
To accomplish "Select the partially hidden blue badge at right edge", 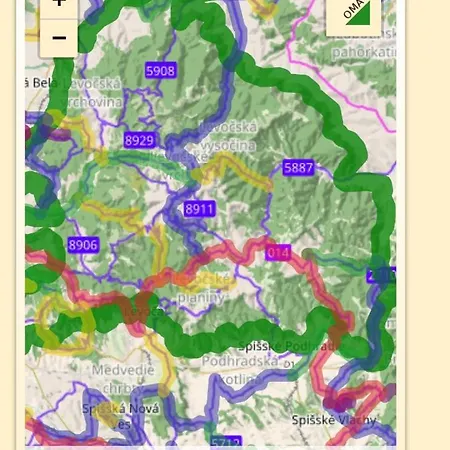I will coord(381,275).
